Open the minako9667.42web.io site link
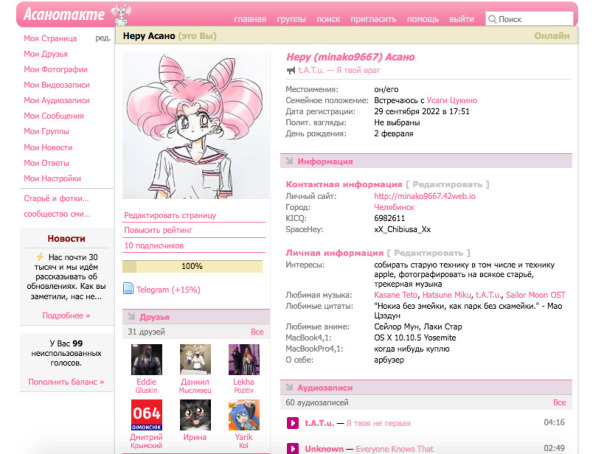This screenshot has width=604, height=454. click(424, 196)
